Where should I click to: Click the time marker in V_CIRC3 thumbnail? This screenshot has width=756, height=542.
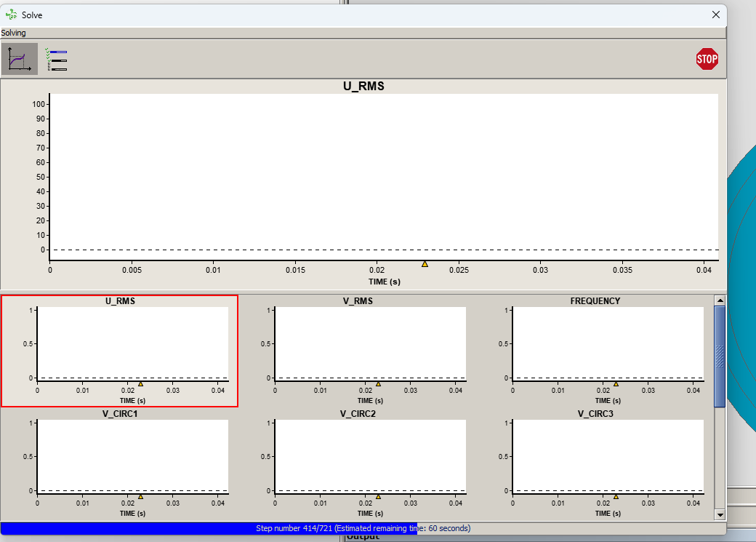tap(616, 497)
